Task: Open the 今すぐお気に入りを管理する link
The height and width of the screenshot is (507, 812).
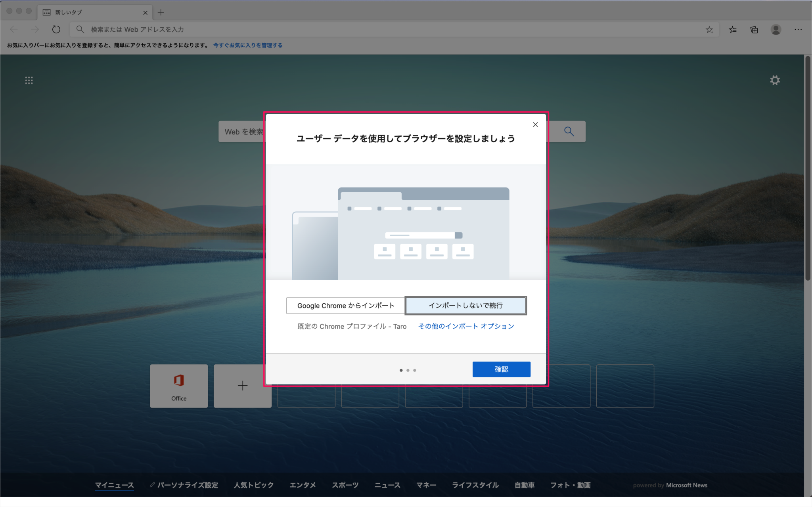Action: [x=247, y=45]
